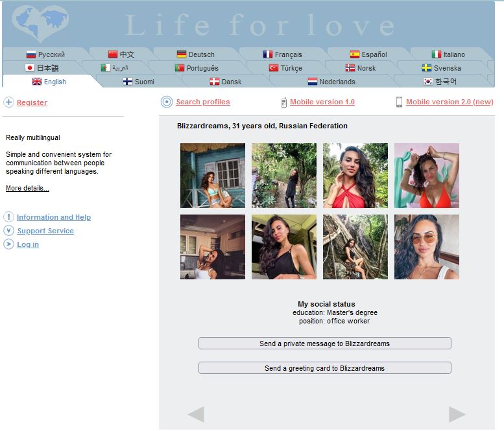Image resolution: width=504 pixels, height=431 pixels.
Task: Open the More details link
Action: point(27,188)
